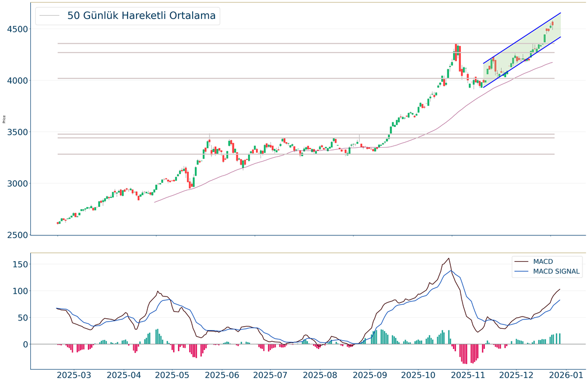Select the 2025-03 x-axis date label

point(74,375)
